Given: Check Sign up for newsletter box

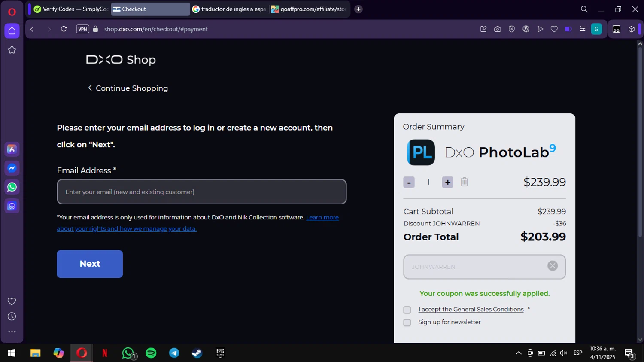Looking at the screenshot, I should click(x=407, y=322).
